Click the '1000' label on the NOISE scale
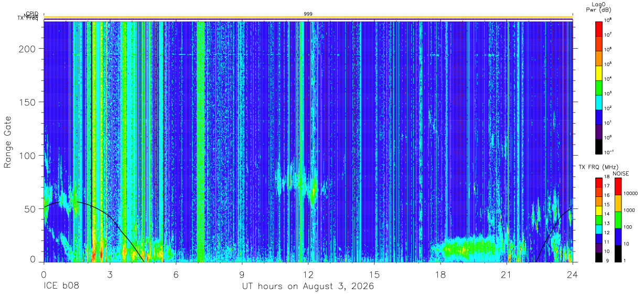This screenshot has width=644, height=297. click(x=630, y=210)
